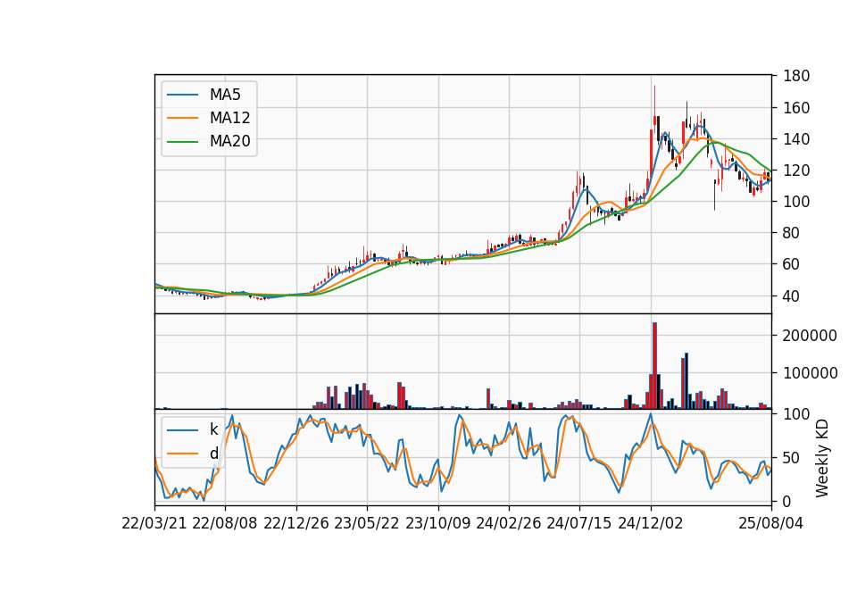Click the 22/08/08 date tick label
The image size is (857, 616).
click(225, 523)
